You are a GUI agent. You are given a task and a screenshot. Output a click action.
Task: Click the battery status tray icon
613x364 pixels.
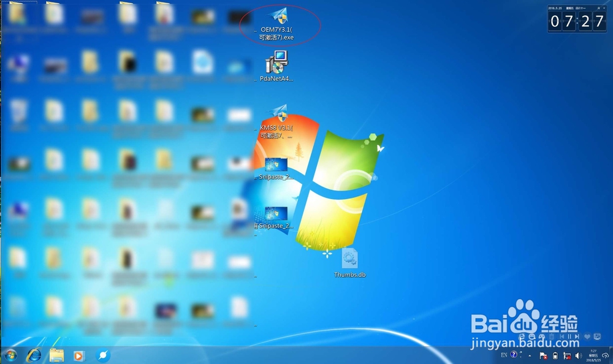click(x=555, y=356)
